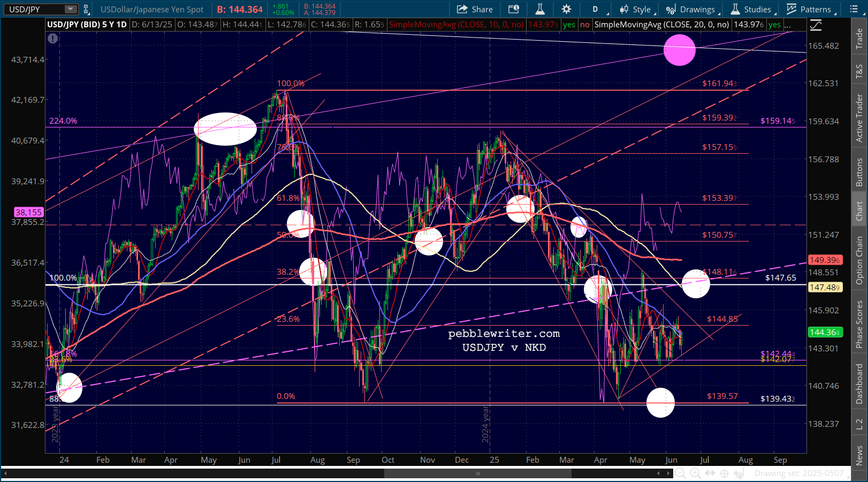Click the 38.2% retracement label
The height and width of the screenshot is (482, 868).
(288, 272)
